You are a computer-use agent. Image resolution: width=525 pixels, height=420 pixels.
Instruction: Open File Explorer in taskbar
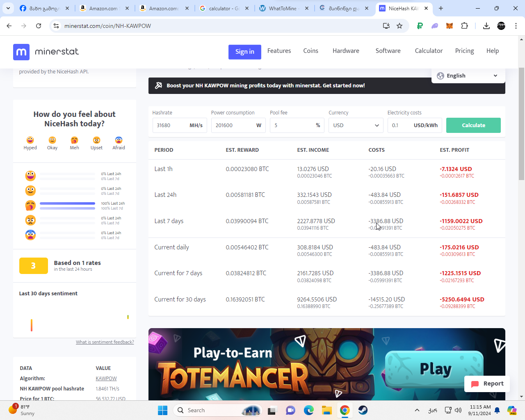point(326,410)
